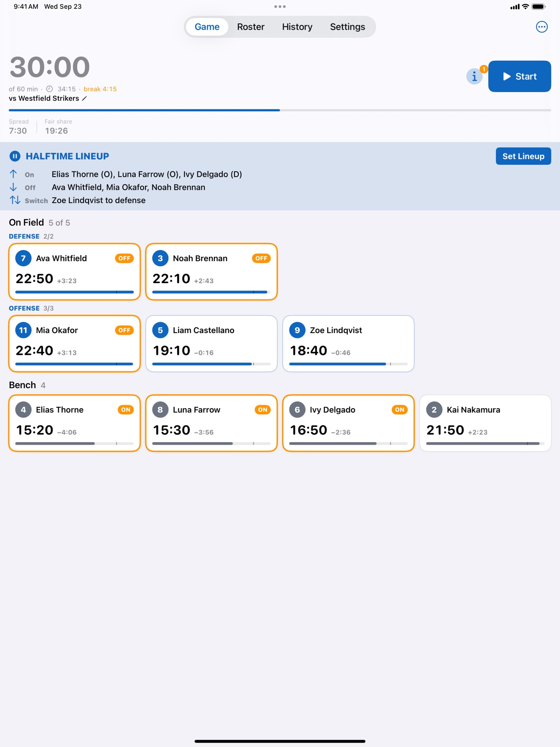Toggle ON badge on Ivy Delgado

pos(399,410)
